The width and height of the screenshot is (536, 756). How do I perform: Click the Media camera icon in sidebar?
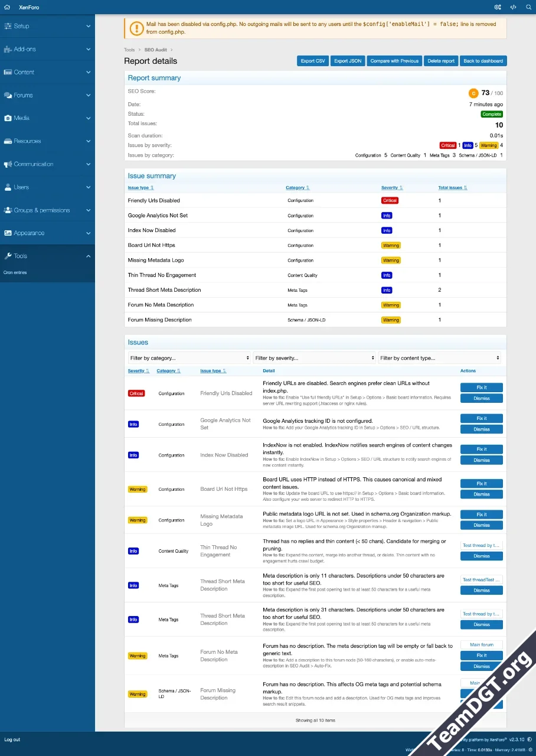pos(8,118)
